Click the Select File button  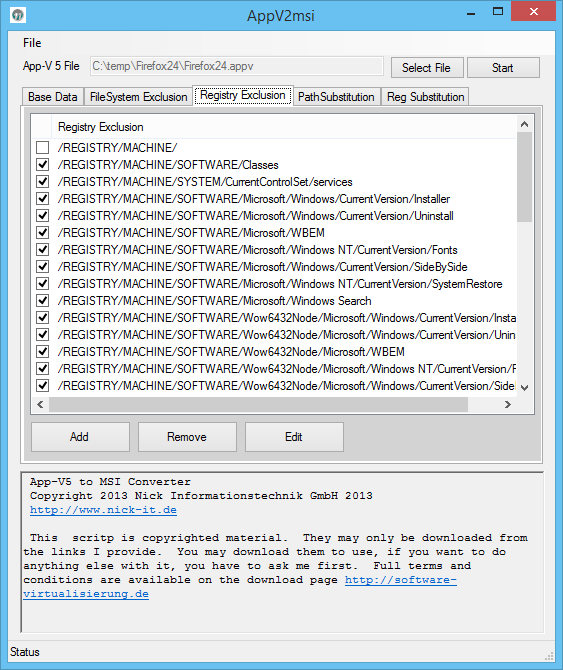pyautogui.click(x=427, y=68)
